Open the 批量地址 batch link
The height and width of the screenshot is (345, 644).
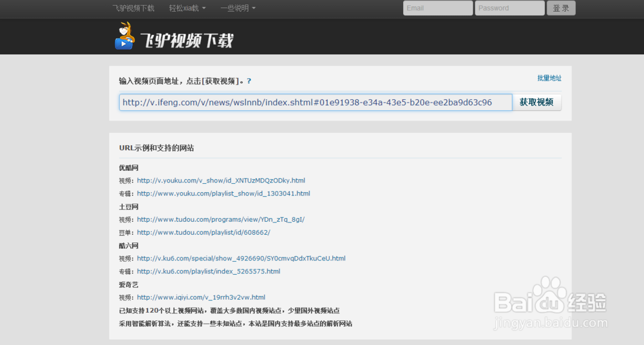tap(549, 78)
